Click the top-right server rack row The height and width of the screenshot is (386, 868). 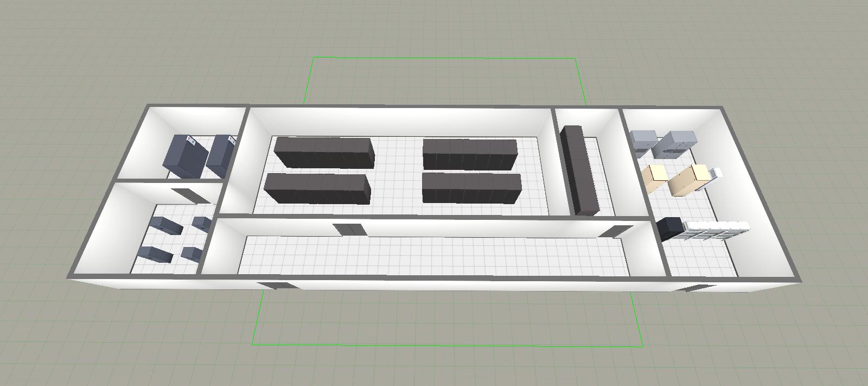coord(470,154)
